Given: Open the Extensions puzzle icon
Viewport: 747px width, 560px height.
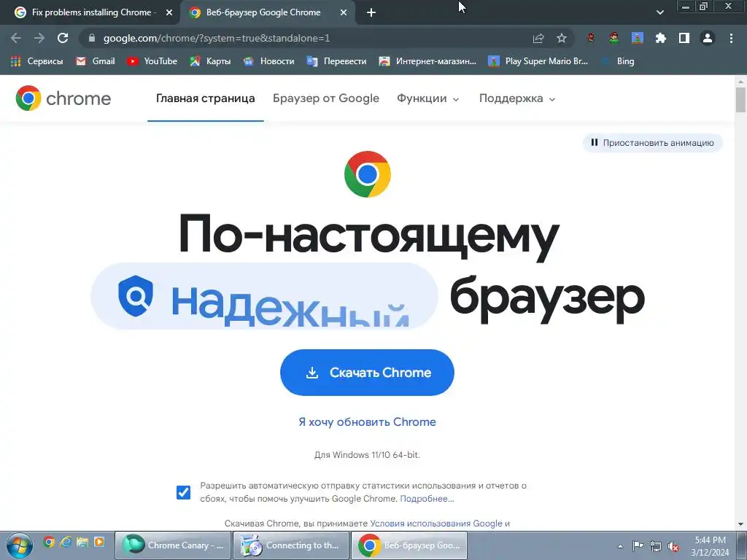Looking at the screenshot, I should [661, 38].
